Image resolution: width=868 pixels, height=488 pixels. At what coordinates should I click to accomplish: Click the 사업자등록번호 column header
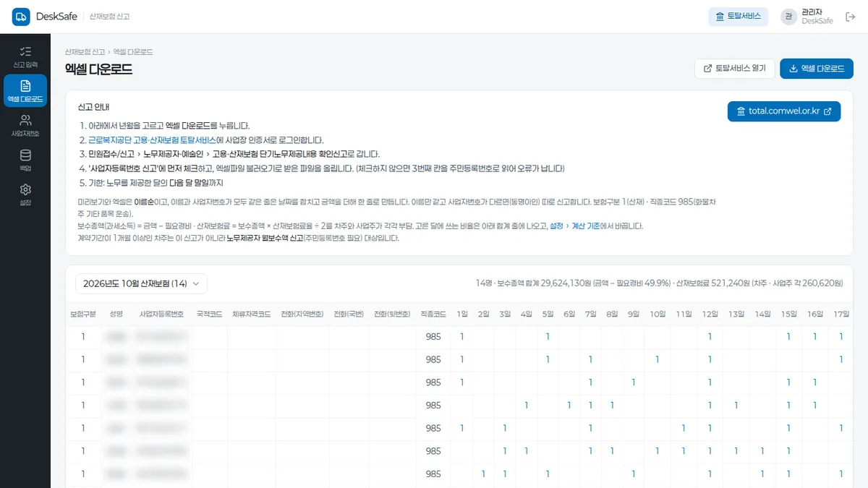[x=161, y=314]
